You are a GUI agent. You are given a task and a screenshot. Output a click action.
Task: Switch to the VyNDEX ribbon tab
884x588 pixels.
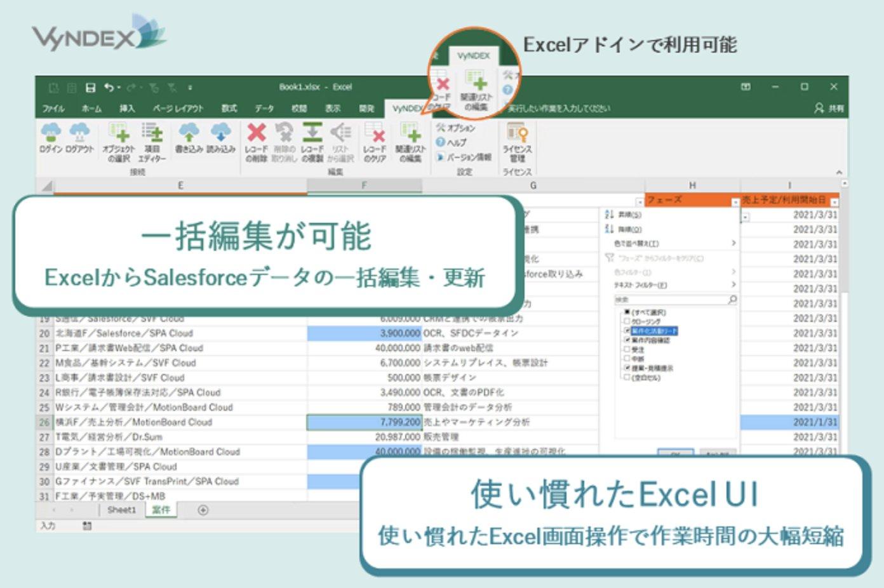tap(406, 109)
